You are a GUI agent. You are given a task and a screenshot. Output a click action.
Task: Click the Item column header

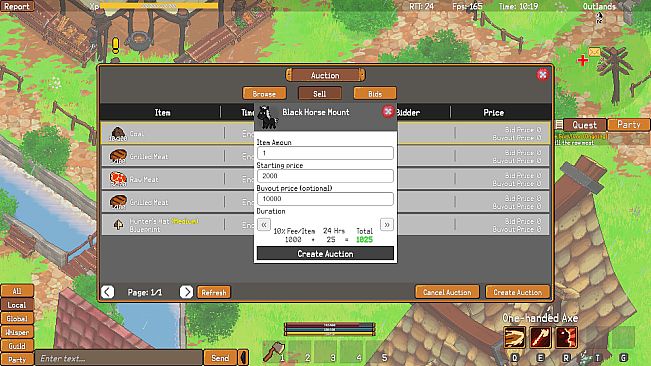tap(162, 112)
